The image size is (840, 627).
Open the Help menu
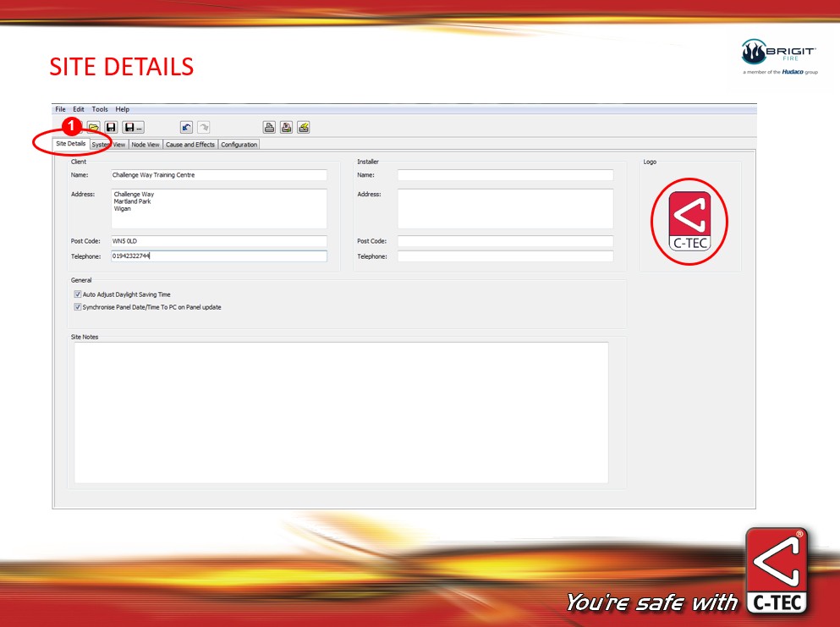pos(123,109)
